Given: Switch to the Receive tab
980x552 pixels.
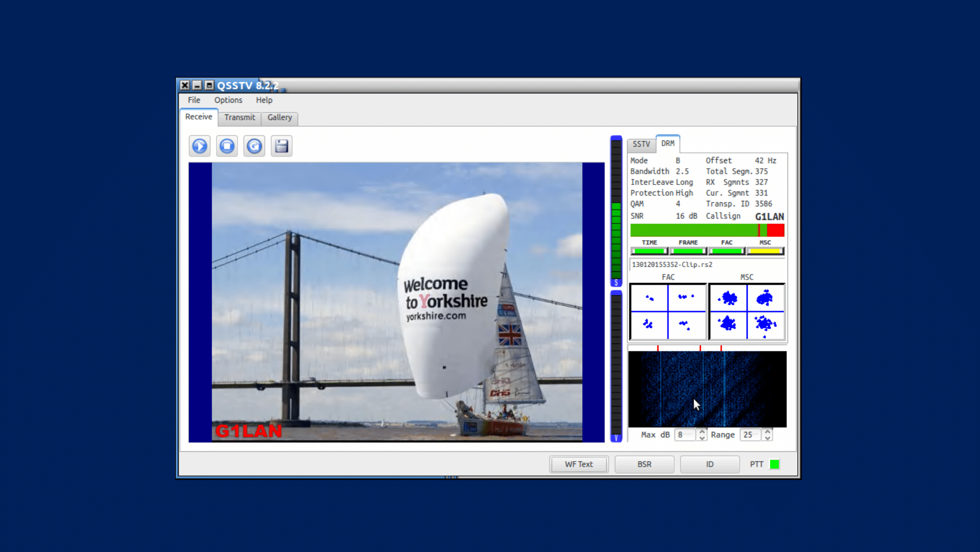Looking at the screenshot, I should 199,117.
